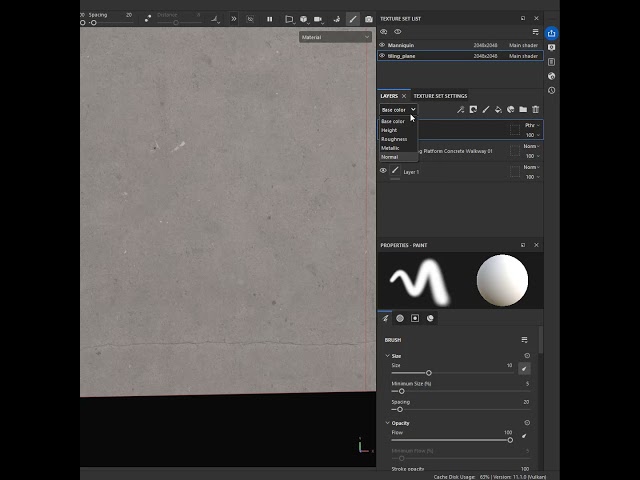Click the add mask icon

pyautogui.click(x=473, y=109)
